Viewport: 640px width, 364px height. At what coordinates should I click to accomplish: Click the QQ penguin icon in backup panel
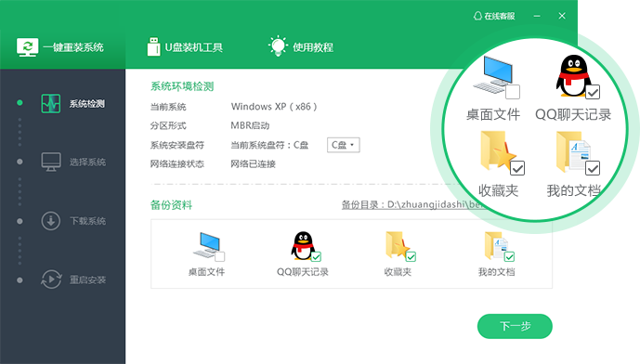coord(303,246)
